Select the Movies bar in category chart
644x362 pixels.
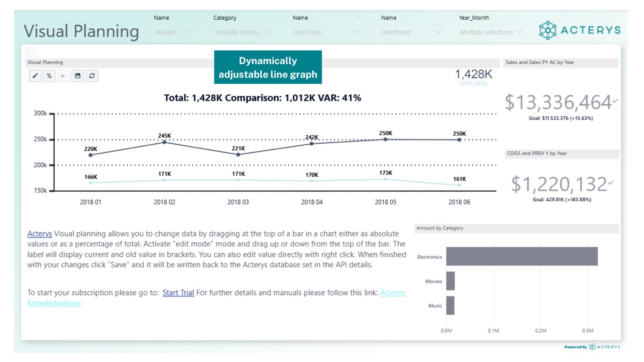point(450,281)
